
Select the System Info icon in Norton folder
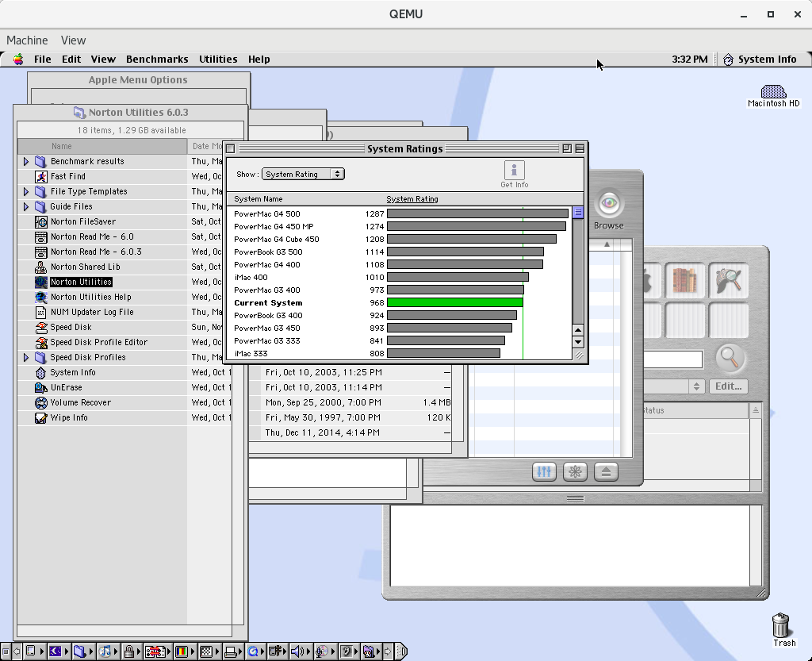pyautogui.click(x=41, y=372)
